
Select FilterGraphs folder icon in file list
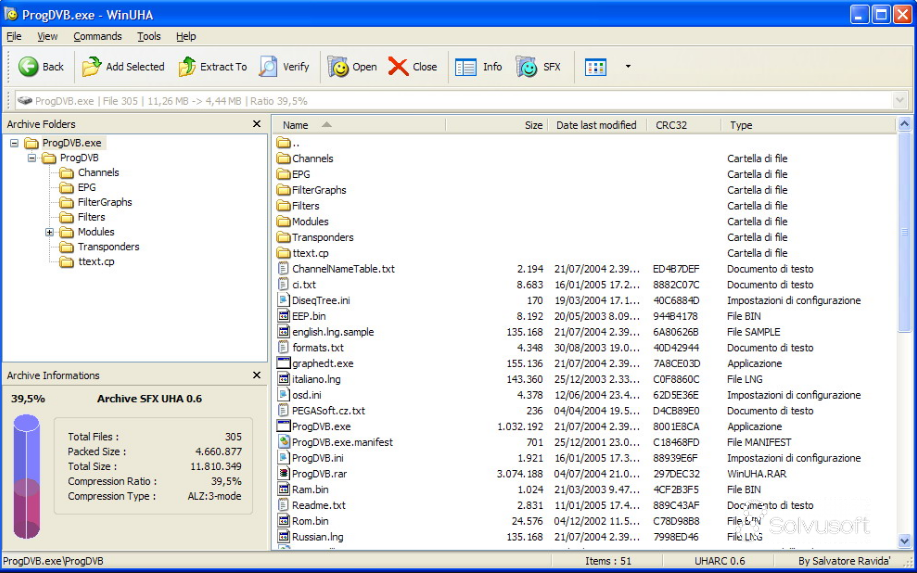[x=284, y=190]
